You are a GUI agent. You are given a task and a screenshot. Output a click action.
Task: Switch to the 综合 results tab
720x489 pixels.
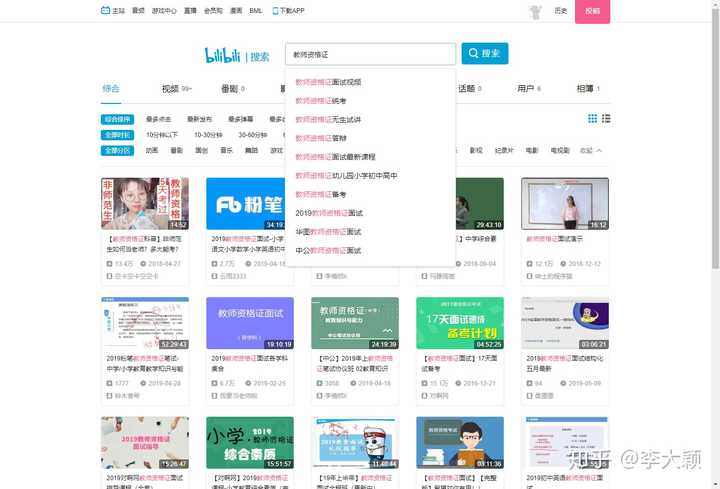coord(111,89)
